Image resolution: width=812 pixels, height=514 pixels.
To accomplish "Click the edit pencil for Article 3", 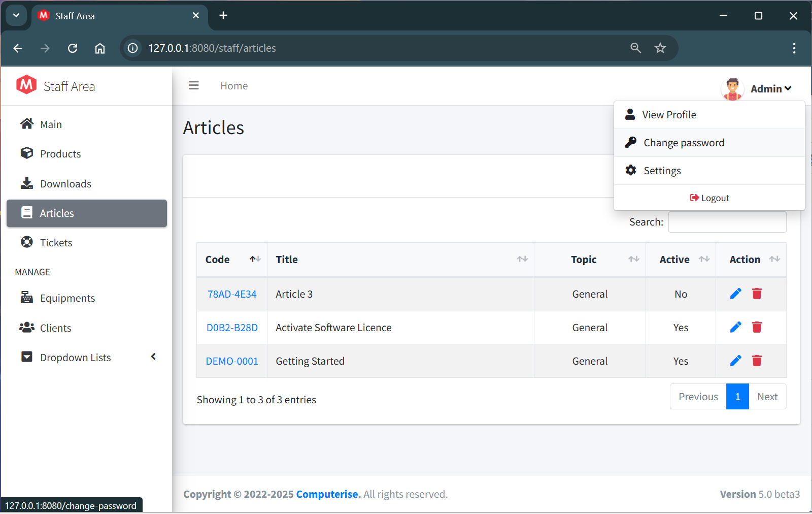I will 735,294.
